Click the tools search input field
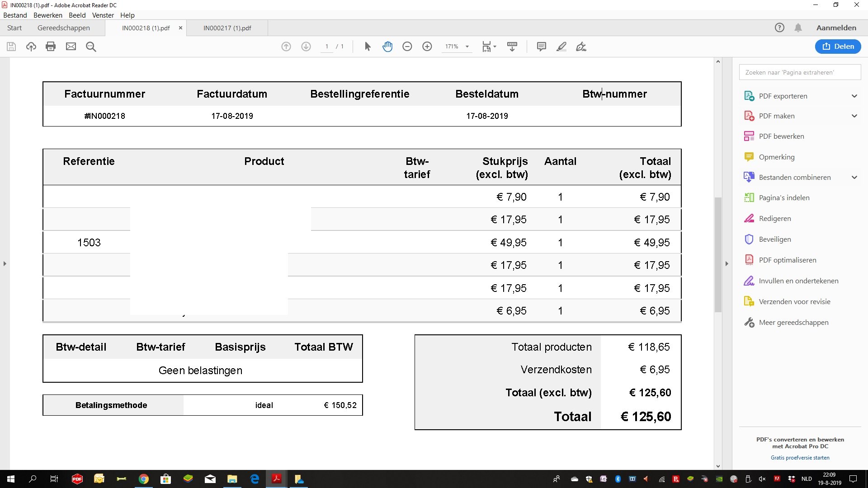The image size is (868, 488). pos(799,72)
